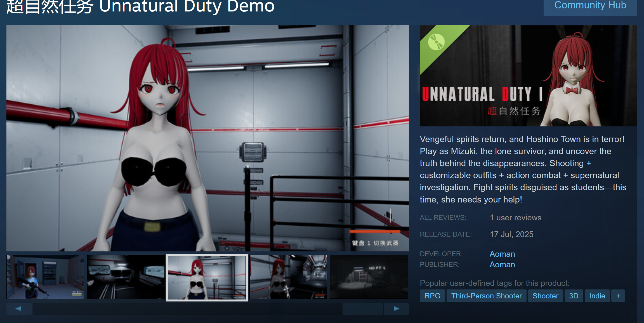
Task: Click the left arrow to scroll the thumbnail strip
Action: 19,309
